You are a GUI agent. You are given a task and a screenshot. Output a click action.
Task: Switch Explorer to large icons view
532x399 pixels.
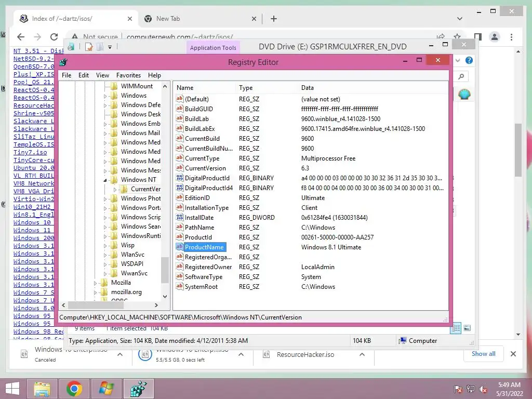467,328
